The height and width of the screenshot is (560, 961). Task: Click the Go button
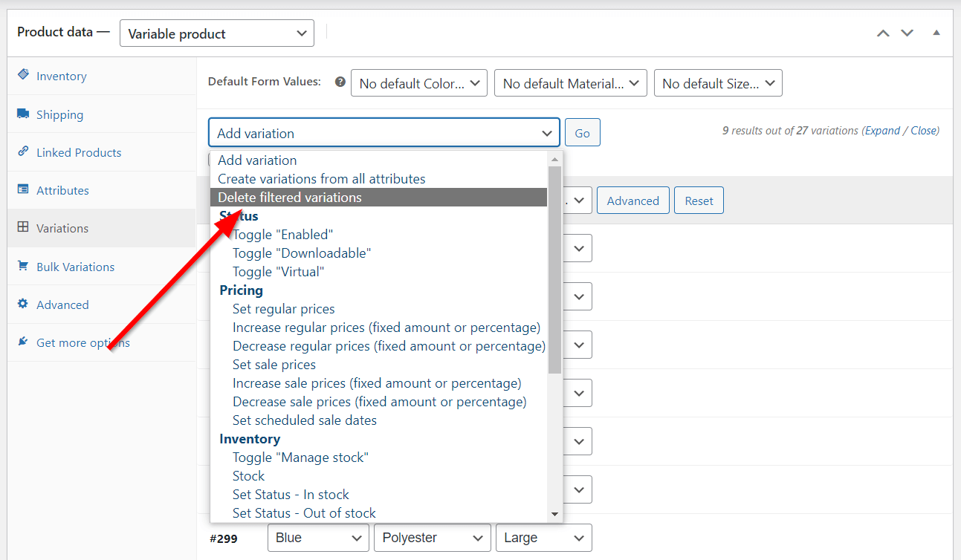(x=582, y=133)
